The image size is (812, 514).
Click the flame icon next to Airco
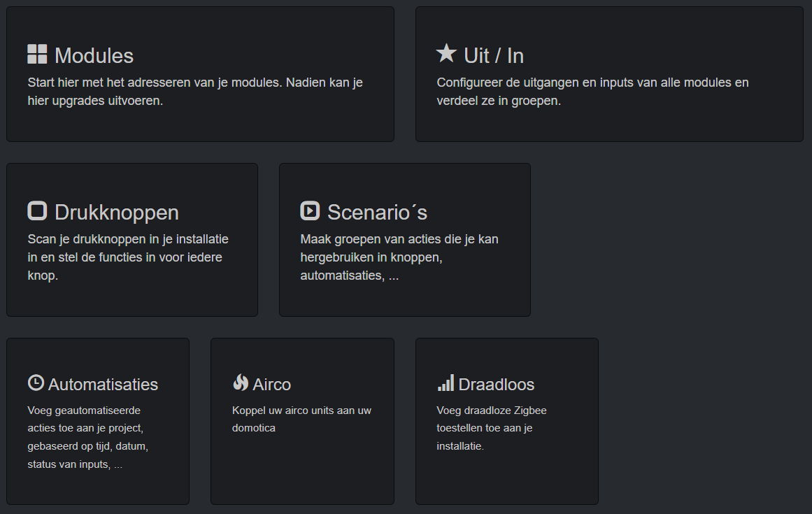click(x=241, y=383)
